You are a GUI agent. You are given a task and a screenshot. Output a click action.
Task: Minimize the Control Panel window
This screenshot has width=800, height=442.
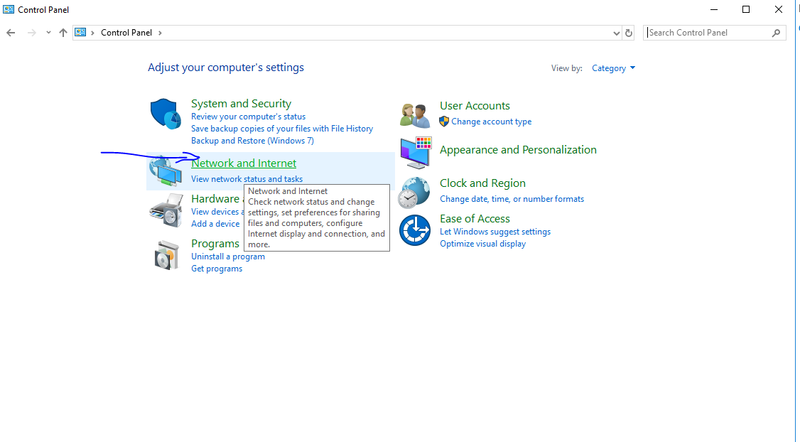point(714,10)
